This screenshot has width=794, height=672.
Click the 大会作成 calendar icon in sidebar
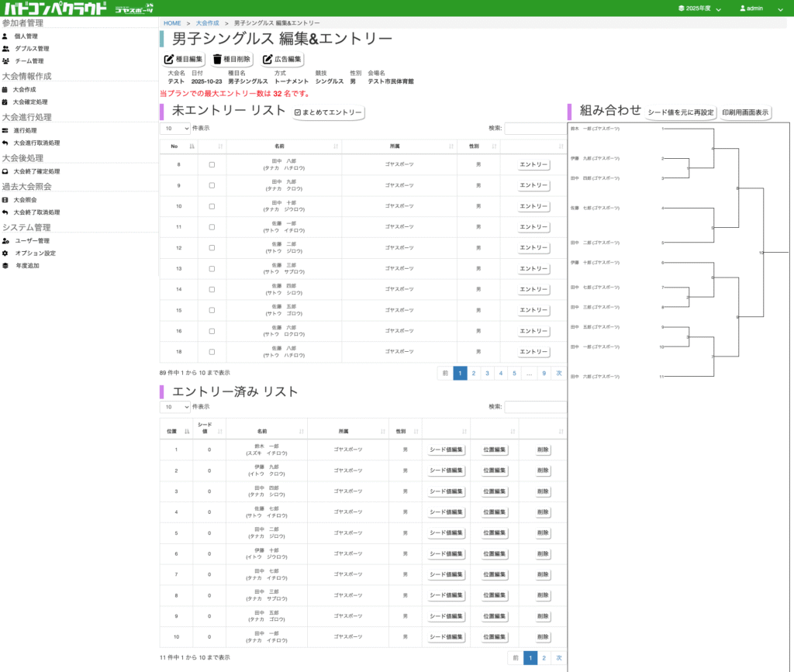[x=5, y=90]
